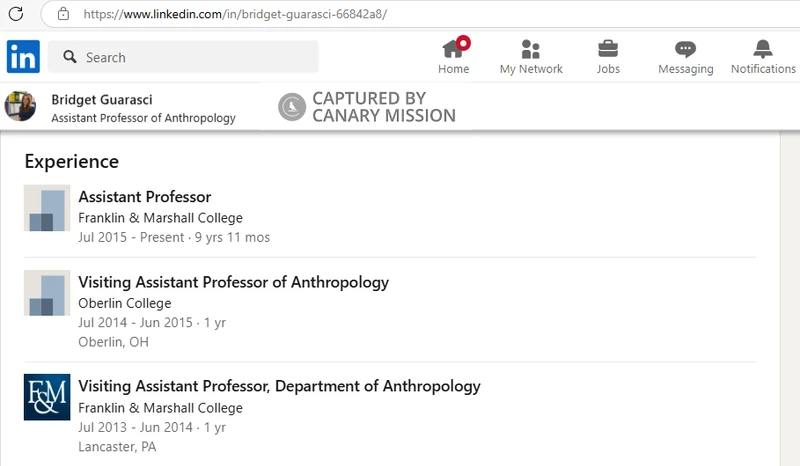Screen dimensions: 800x466
Task: Select 'Jul 2014 - Jun 2015 · 1 yr' text
Action: click(x=152, y=323)
